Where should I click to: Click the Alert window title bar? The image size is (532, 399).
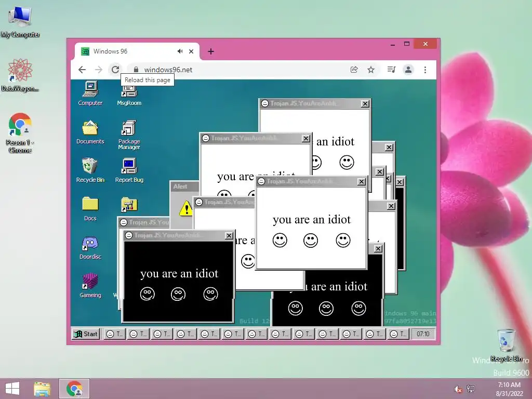(184, 187)
